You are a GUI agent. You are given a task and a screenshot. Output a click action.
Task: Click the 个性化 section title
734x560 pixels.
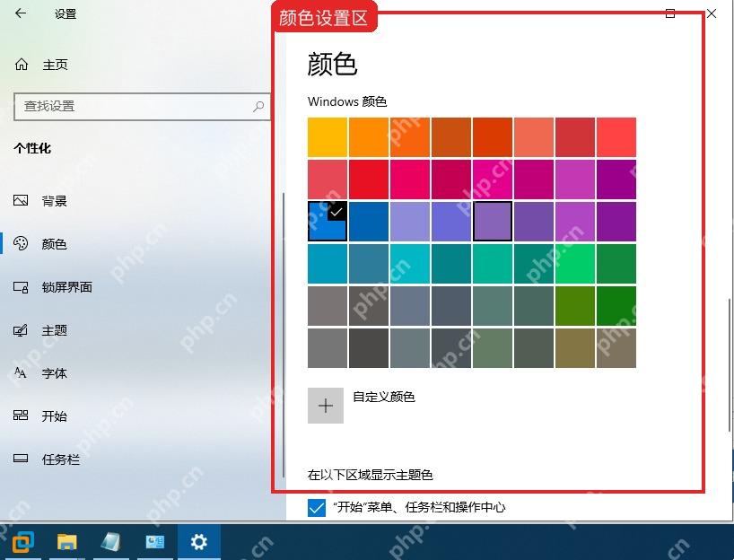[32, 148]
